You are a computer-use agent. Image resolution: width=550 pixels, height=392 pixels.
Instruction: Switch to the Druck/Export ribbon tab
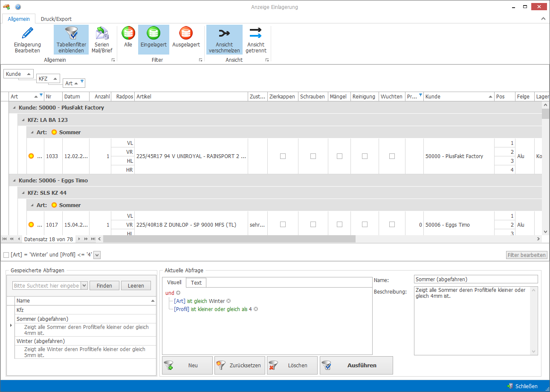(56, 19)
